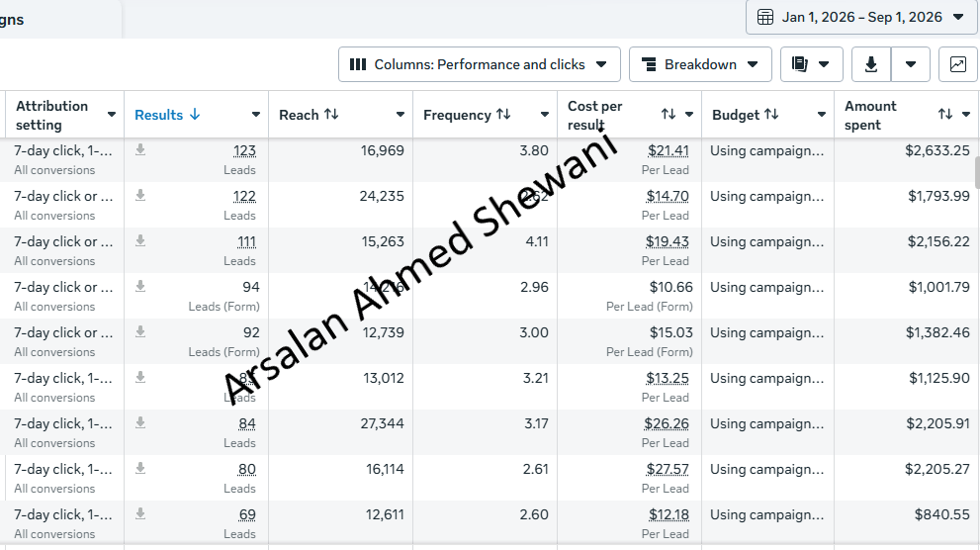Screen dimensions: 980x550
Task: Select the $10.66 cost per result cell
Action: [x=670, y=288]
